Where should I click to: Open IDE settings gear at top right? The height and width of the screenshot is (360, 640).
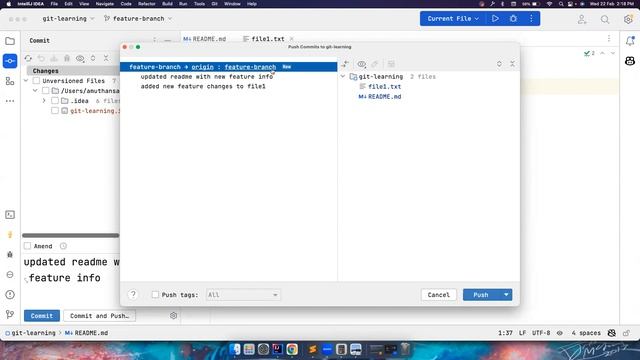[x=628, y=19]
